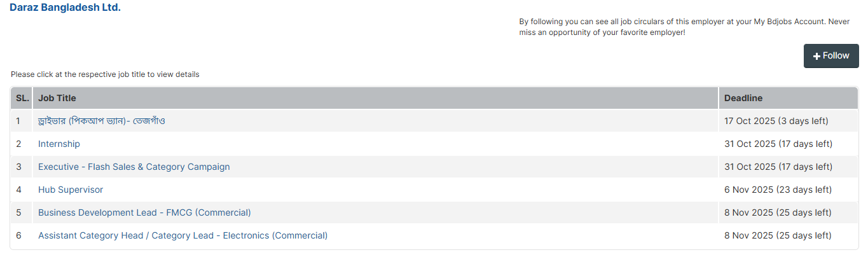Click the SL. column header
The height and width of the screenshot is (257, 868).
pos(22,98)
